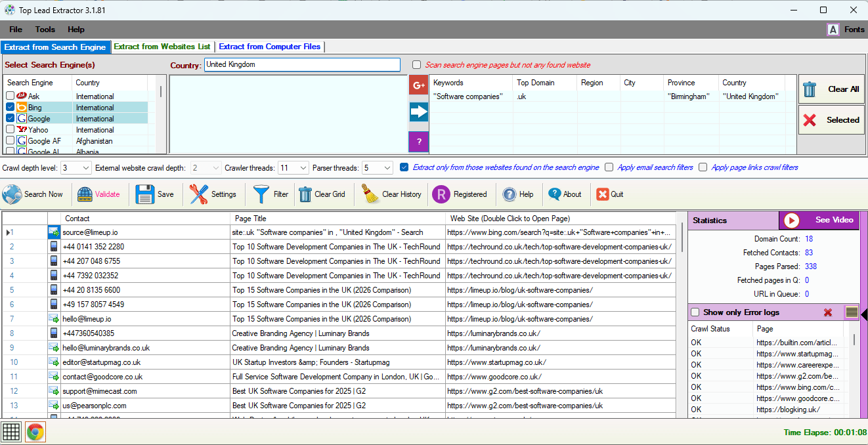Click the Filter funnel icon
This screenshot has height=445, width=868.
(261, 194)
